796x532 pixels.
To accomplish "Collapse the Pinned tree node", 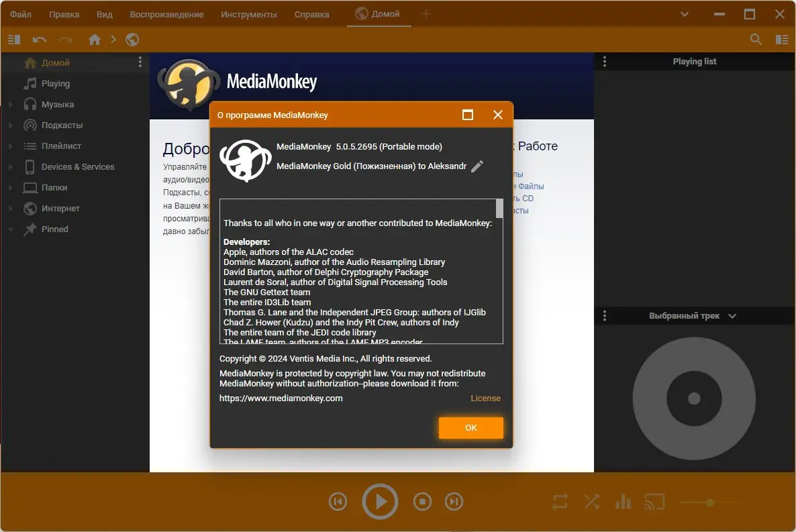I will (x=10, y=229).
